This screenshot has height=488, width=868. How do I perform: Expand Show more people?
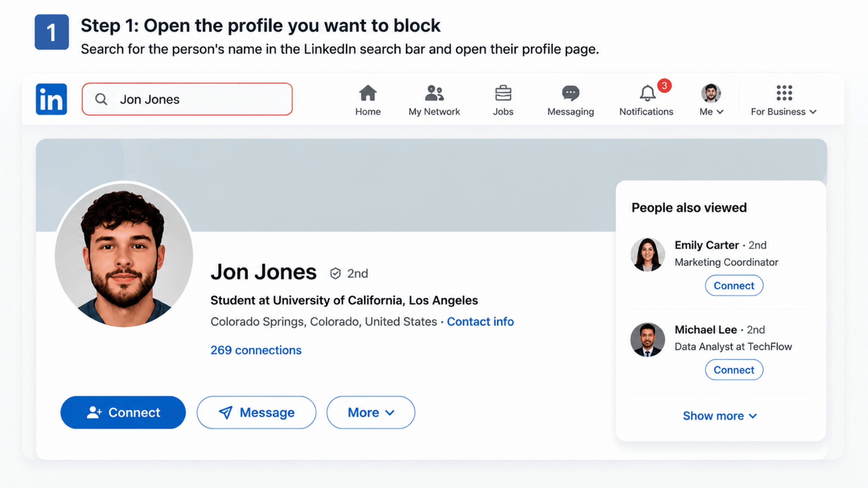(x=720, y=416)
